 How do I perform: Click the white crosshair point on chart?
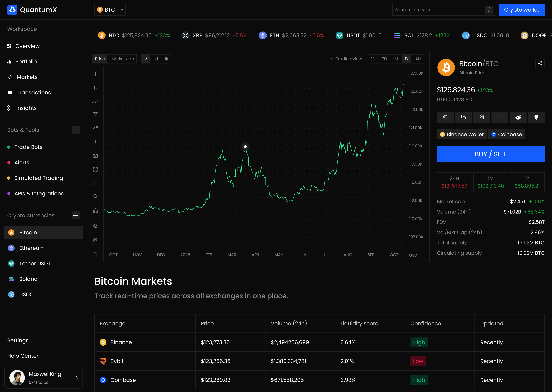pos(245,146)
